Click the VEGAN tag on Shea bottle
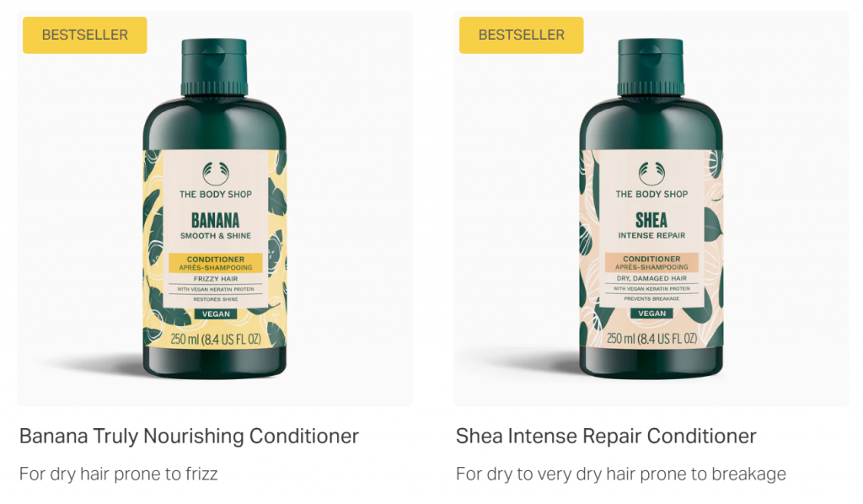Screen dimensions: 863x504 coord(651,313)
